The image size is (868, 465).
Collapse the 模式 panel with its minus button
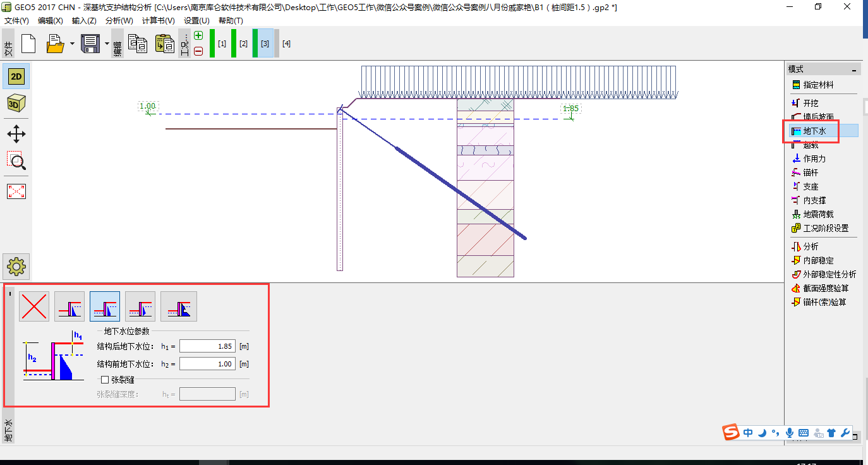[x=854, y=70]
